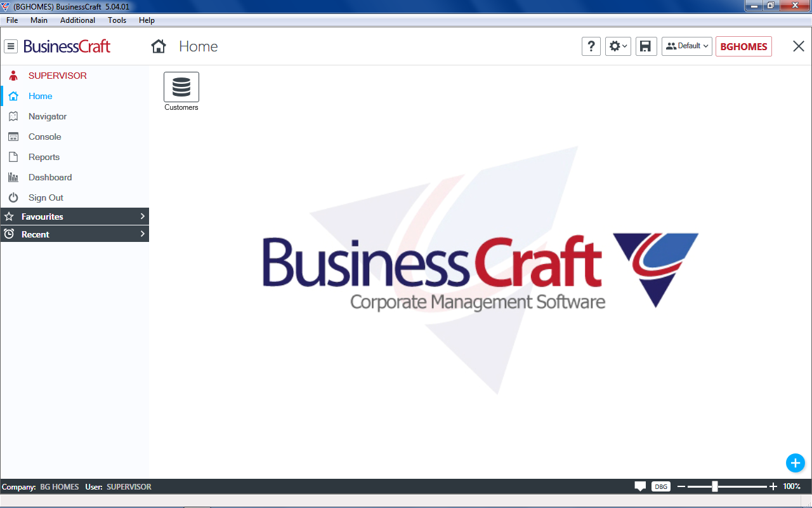This screenshot has width=812, height=508.
Task: Open the Default layout dropdown
Action: [687, 46]
